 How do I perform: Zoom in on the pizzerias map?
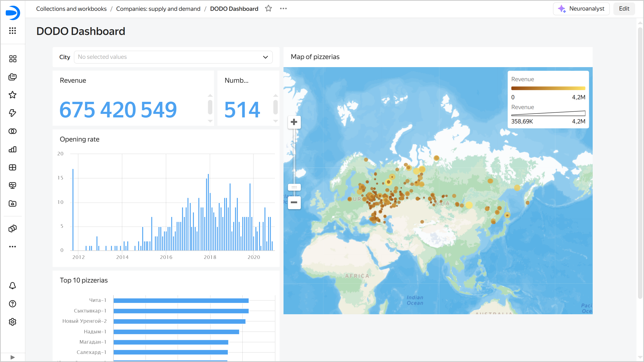click(294, 122)
